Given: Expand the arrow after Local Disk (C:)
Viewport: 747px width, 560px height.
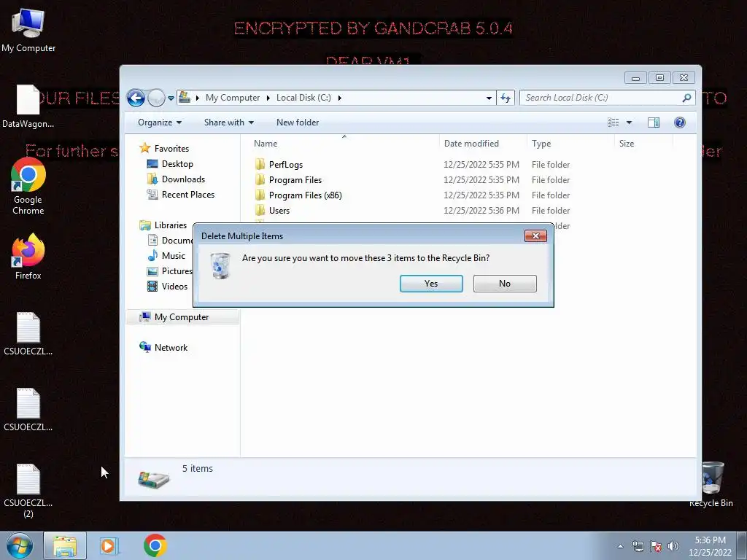Looking at the screenshot, I should tap(340, 98).
